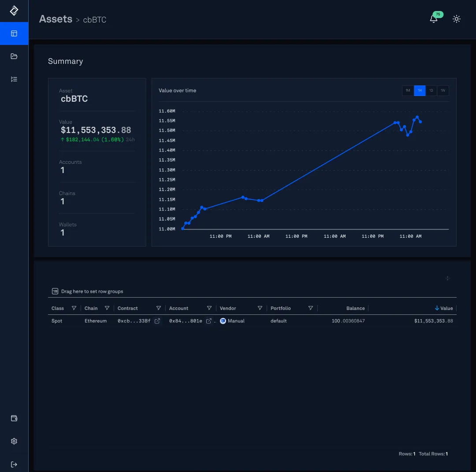Screen dimensions: 476x472
Task: Select the 1W chart time range
Action: tap(443, 91)
